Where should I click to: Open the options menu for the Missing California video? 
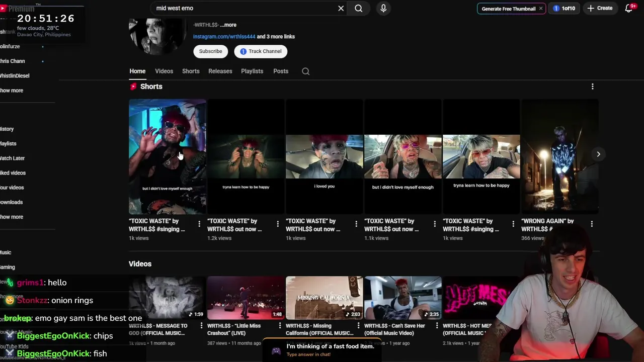358,326
